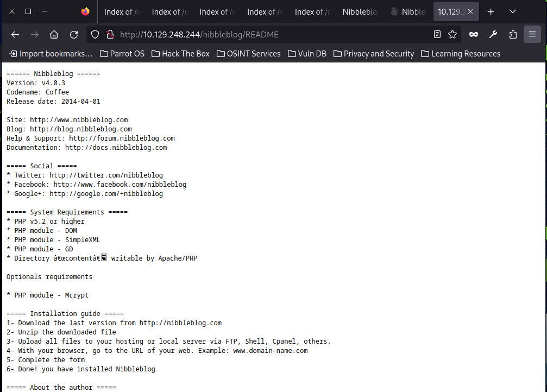This screenshot has width=547, height=392.
Task: Click the Twitter URL line
Action: (x=85, y=175)
